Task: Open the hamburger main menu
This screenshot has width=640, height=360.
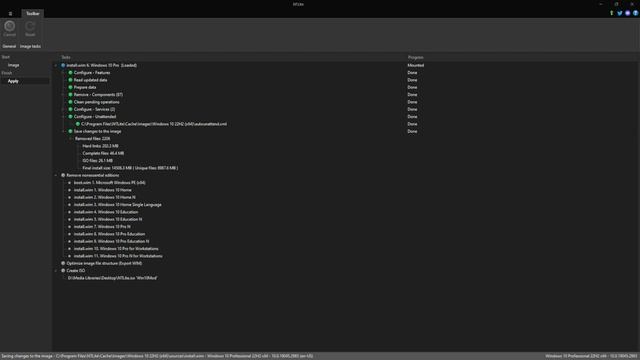Action: click(10, 13)
